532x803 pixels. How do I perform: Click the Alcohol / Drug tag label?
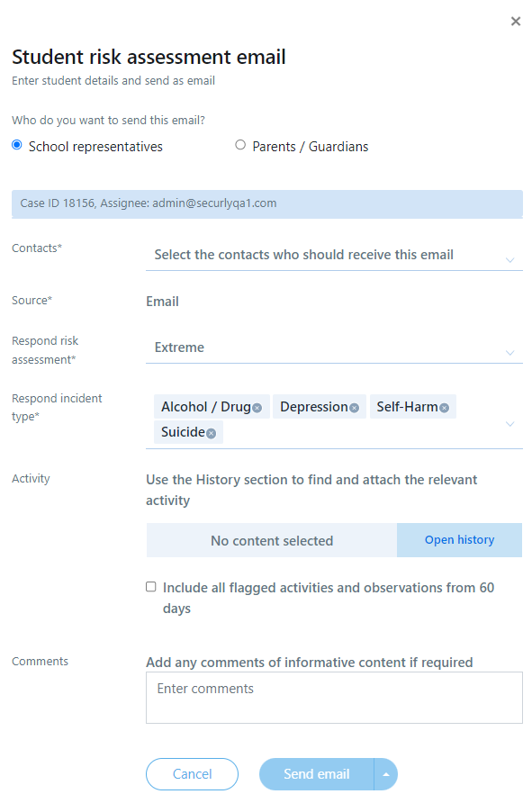click(x=206, y=407)
